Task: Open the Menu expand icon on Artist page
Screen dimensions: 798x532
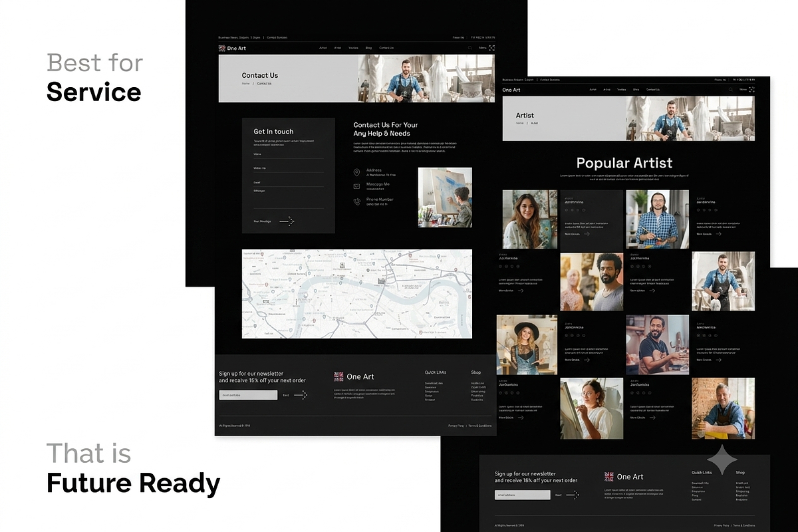Action: 751,89
